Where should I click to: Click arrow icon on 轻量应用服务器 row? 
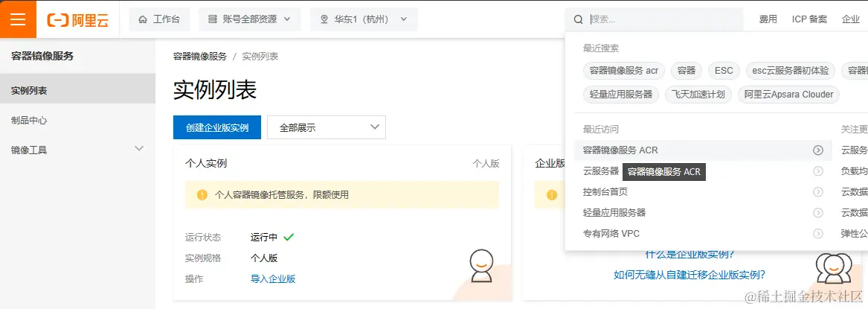pyautogui.click(x=817, y=213)
